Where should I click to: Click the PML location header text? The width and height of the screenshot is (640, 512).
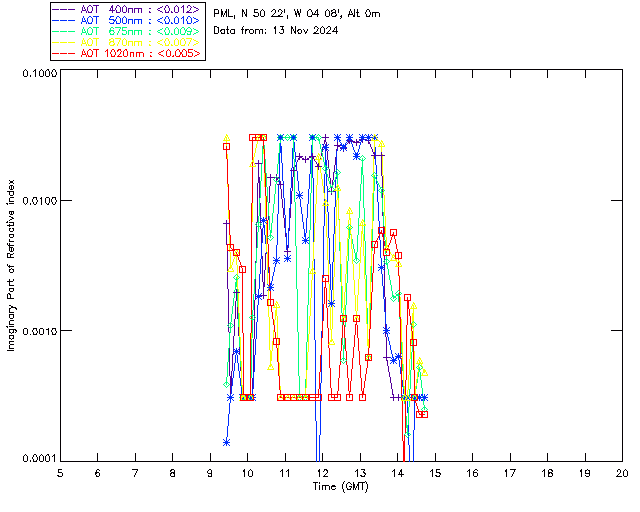[297, 14]
